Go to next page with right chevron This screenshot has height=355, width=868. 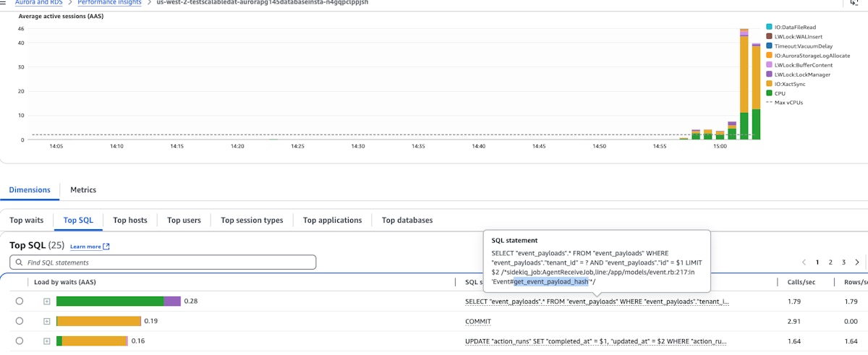(857, 262)
